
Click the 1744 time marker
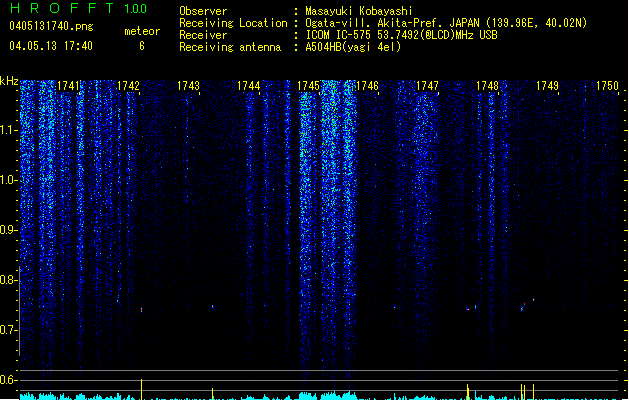(x=248, y=86)
